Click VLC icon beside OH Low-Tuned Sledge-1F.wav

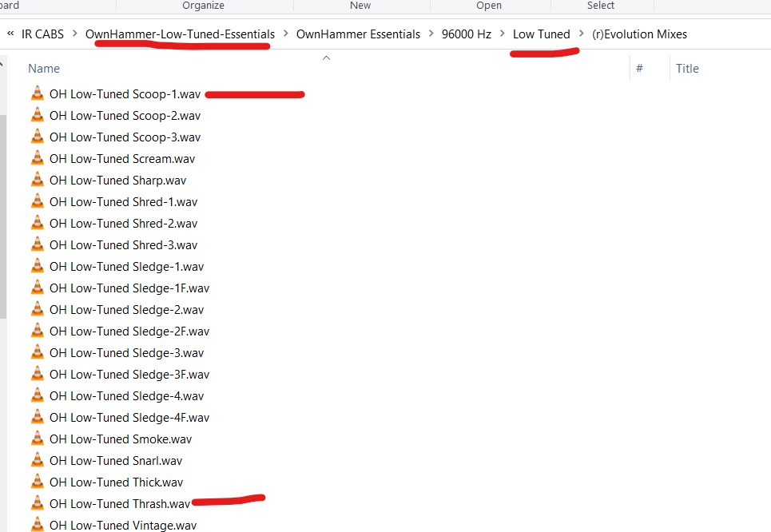click(x=38, y=288)
